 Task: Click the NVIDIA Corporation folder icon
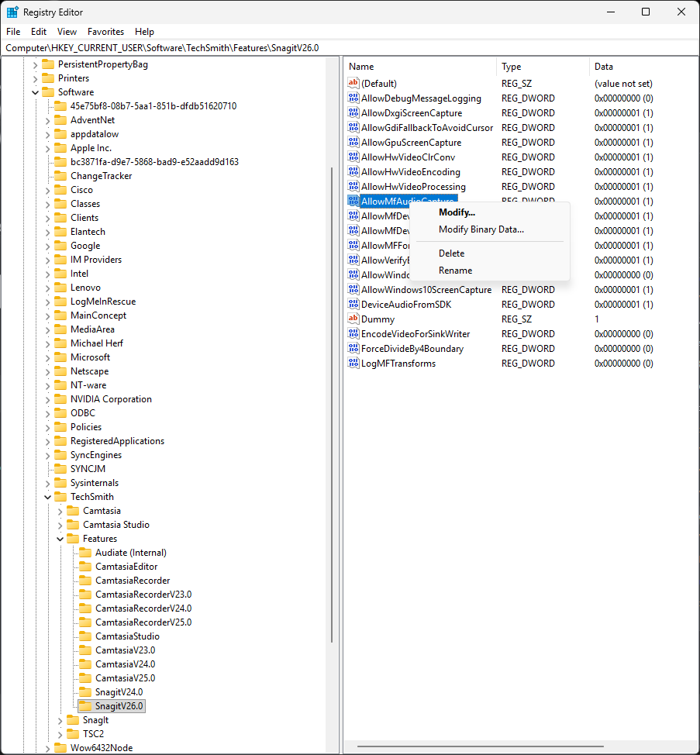pos(60,398)
